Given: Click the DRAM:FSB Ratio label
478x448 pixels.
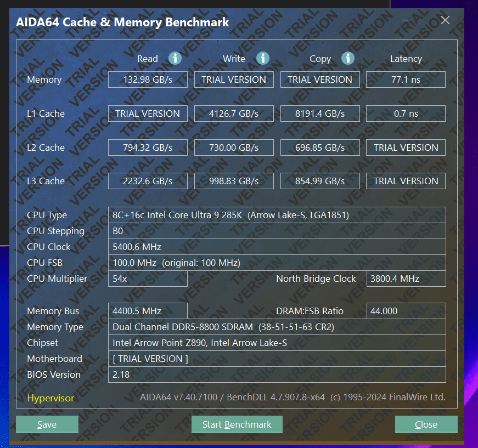Looking at the screenshot, I should coord(310,311).
